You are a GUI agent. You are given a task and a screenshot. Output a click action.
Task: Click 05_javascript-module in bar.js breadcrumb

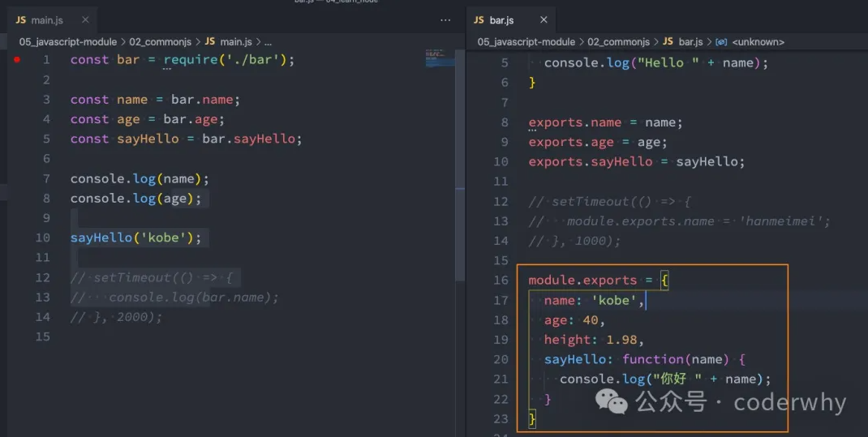(526, 42)
